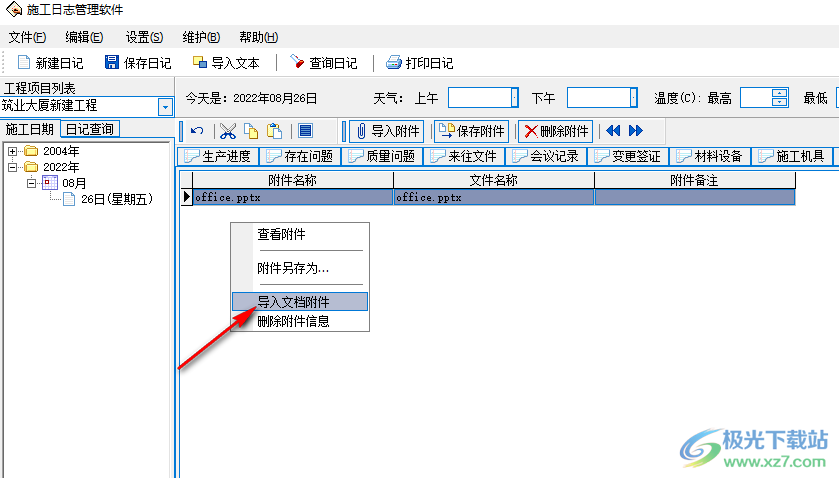The height and width of the screenshot is (478, 839).
Task: Click the 筑业大厦新建工程 project name
Action: 49,105
